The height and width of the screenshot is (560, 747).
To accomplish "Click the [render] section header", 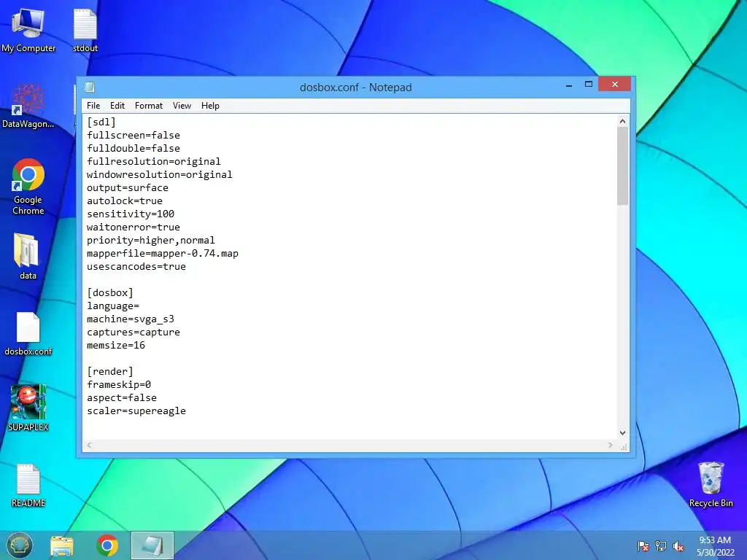I will click(x=110, y=371).
